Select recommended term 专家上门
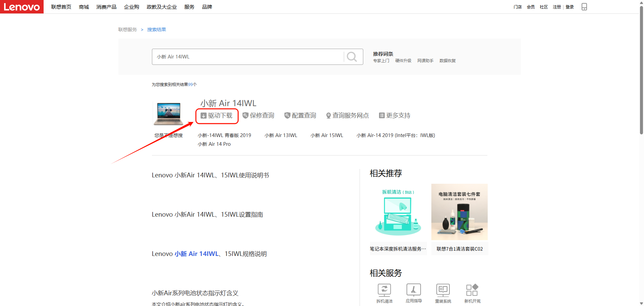Viewport: 644px width, 306px height. click(381, 61)
